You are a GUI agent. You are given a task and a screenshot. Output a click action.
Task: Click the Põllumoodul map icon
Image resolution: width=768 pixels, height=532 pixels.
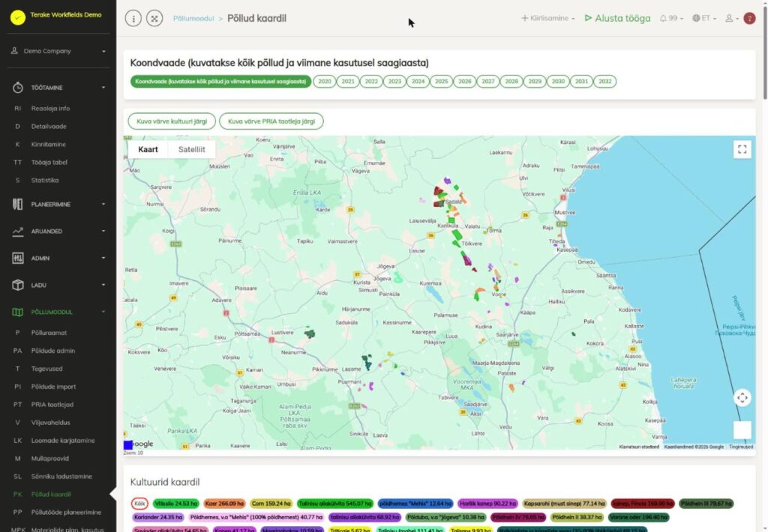pyautogui.click(x=18, y=312)
